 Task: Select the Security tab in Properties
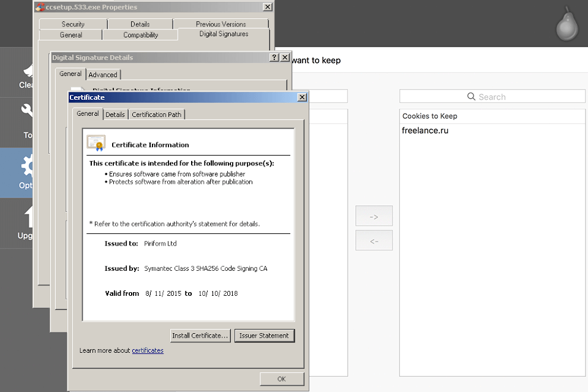click(x=72, y=24)
